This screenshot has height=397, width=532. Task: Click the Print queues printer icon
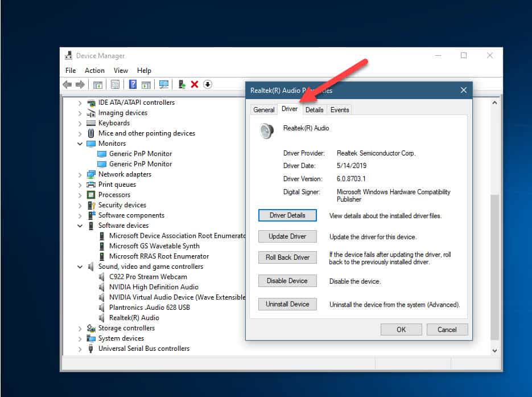pyautogui.click(x=91, y=185)
